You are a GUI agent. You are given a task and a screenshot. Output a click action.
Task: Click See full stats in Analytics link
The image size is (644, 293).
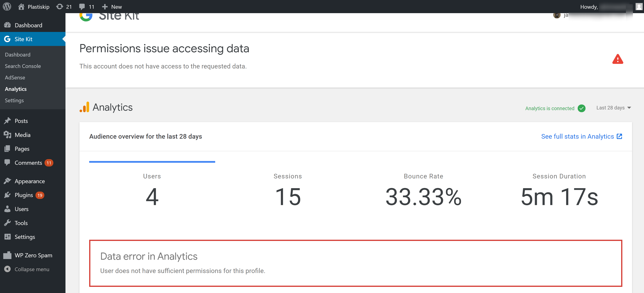pyautogui.click(x=581, y=136)
